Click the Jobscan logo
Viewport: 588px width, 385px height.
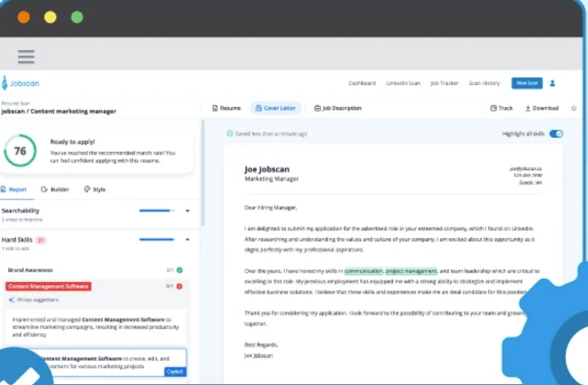coord(20,84)
